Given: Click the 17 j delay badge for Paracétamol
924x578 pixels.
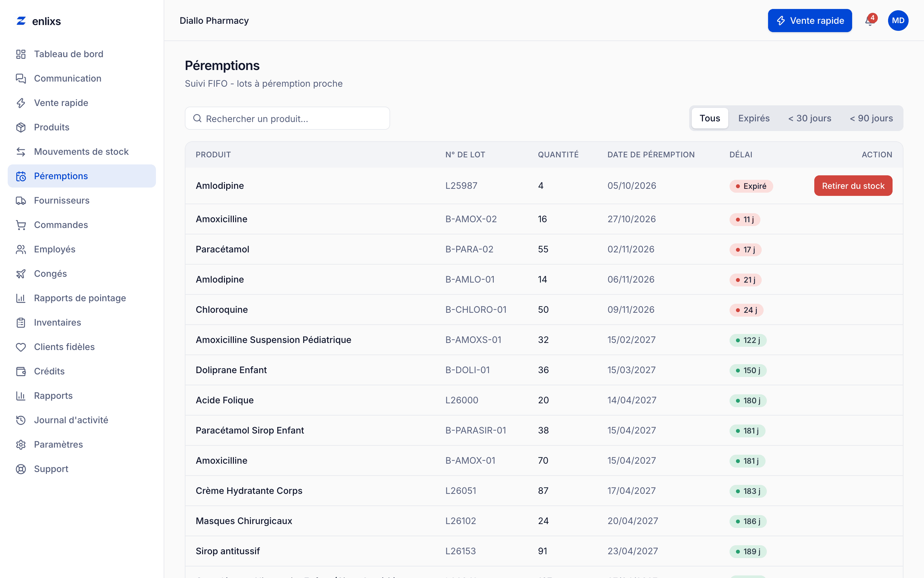Looking at the screenshot, I should pyautogui.click(x=745, y=250).
